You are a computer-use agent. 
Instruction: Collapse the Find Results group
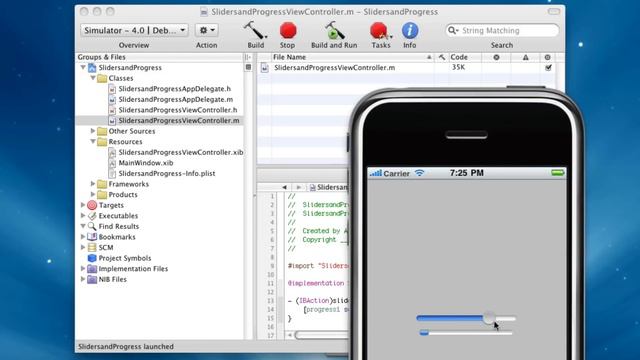pyautogui.click(x=83, y=226)
